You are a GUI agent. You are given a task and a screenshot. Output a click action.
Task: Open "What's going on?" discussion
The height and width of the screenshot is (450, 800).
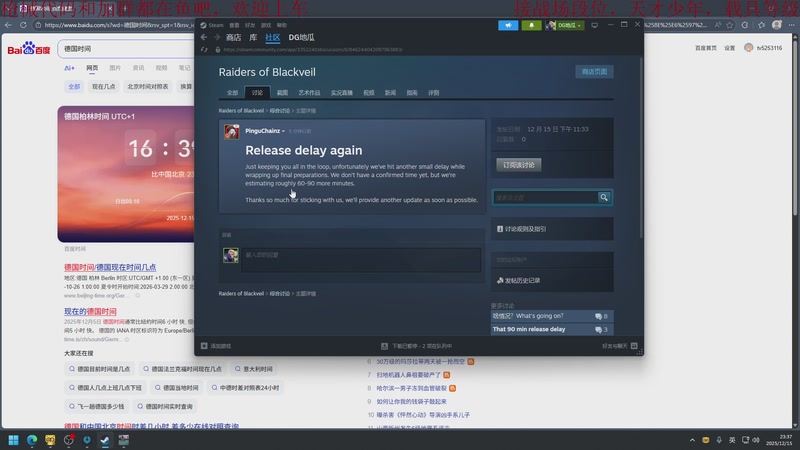click(x=552, y=316)
